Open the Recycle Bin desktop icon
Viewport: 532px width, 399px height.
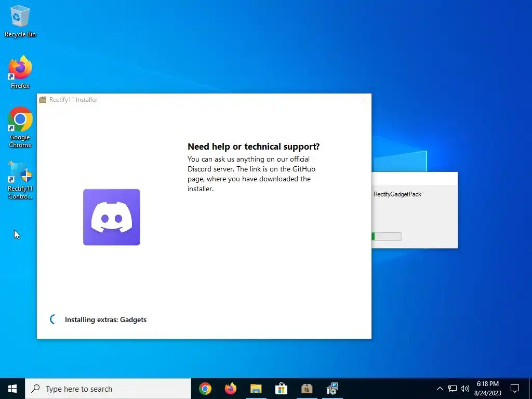click(20, 21)
